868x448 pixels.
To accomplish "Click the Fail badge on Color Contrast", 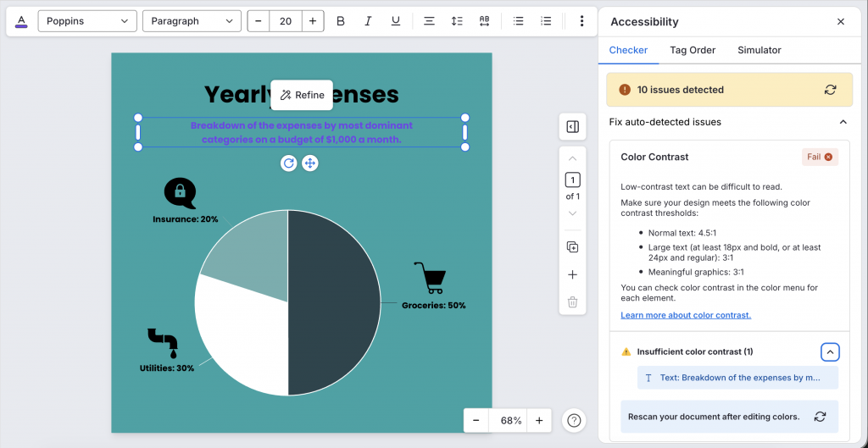I will point(820,157).
